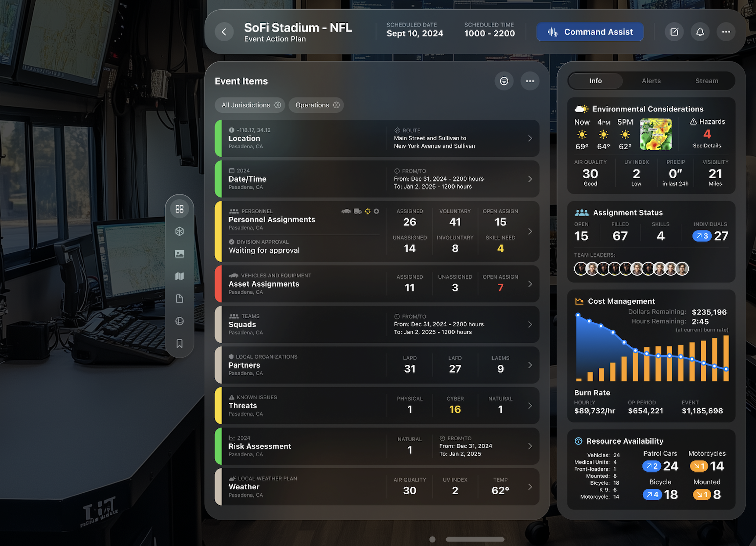The height and width of the screenshot is (546, 756).
Task: Launch Command Assist
Action: tap(590, 32)
